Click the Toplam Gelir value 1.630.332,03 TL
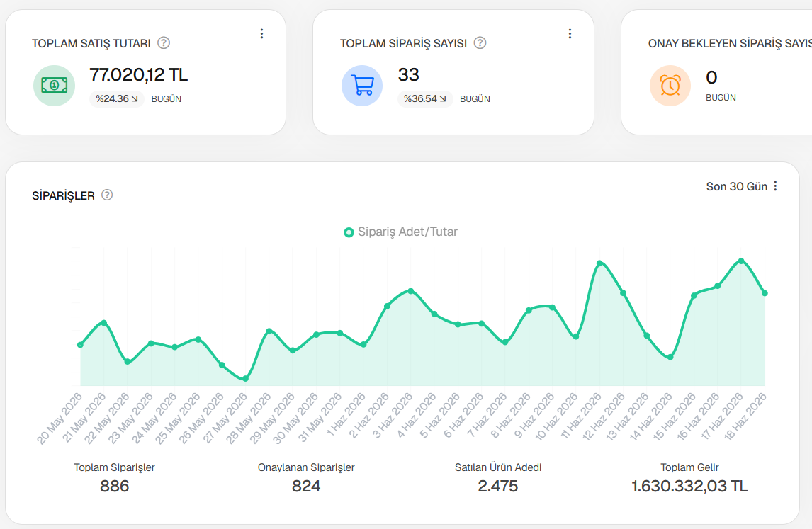This screenshot has height=529, width=812. [689, 486]
